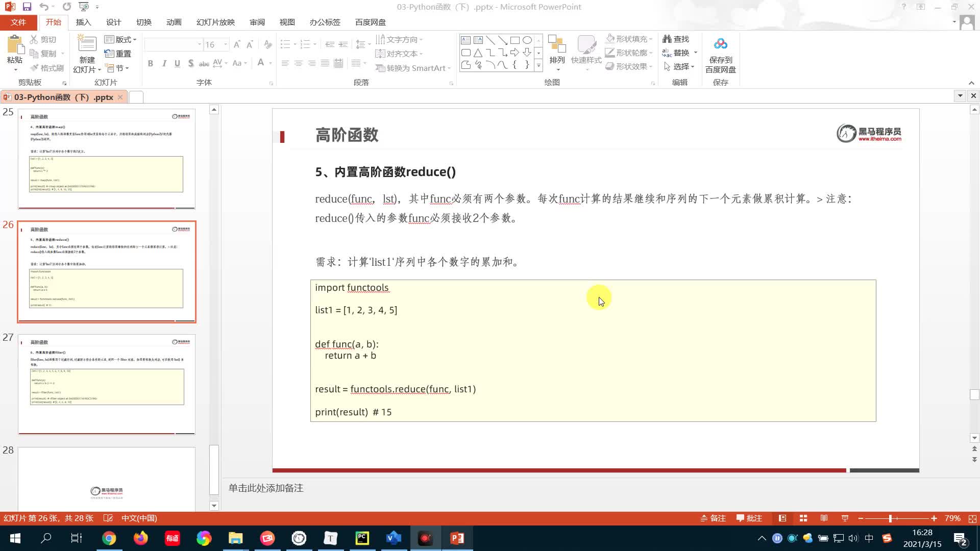Open the Slide Show (幻灯片放映) tab
The width and height of the screenshot is (980, 551).
(215, 22)
